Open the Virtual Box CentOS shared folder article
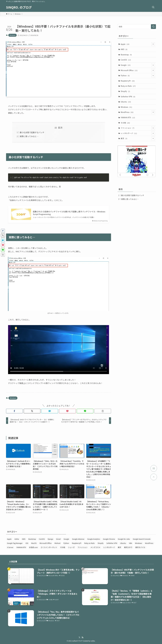 72,457
